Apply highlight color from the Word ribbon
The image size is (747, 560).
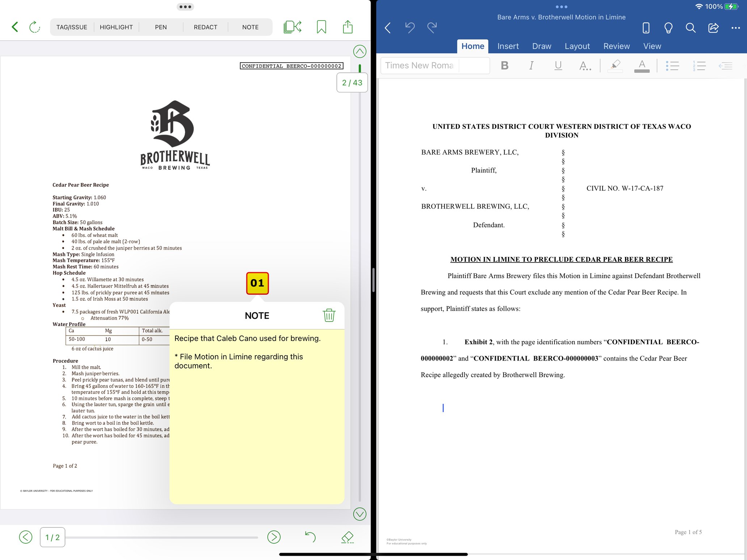click(x=615, y=66)
